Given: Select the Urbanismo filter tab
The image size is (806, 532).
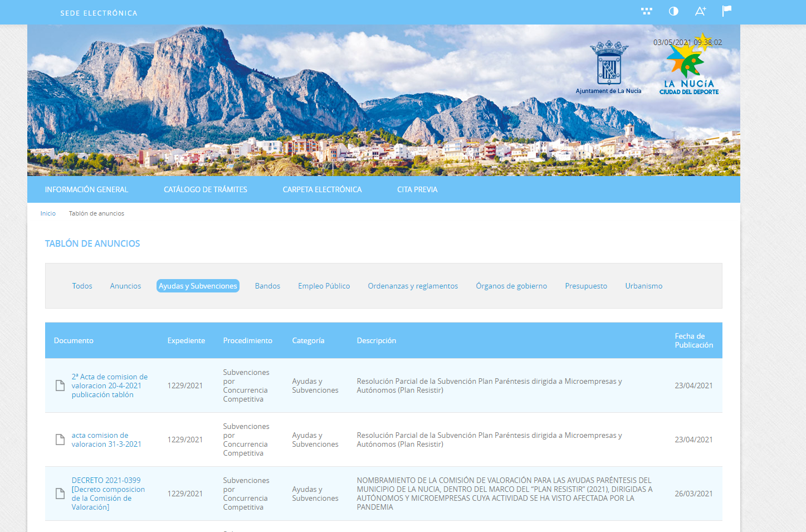Looking at the screenshot, I should coord(643,286).
